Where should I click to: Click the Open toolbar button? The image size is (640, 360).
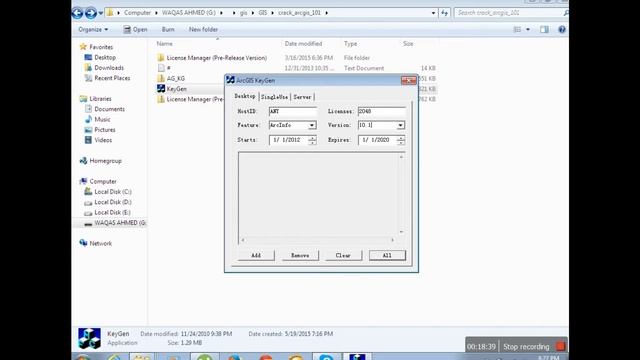[x=135, y=29]
